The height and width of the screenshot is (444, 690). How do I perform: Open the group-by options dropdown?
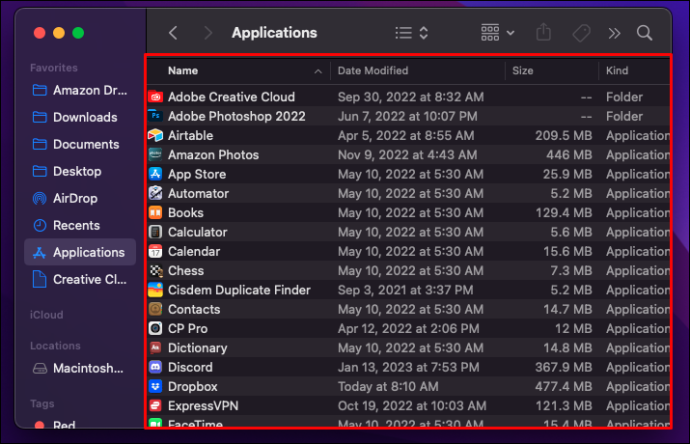click(x=498, y=33)
